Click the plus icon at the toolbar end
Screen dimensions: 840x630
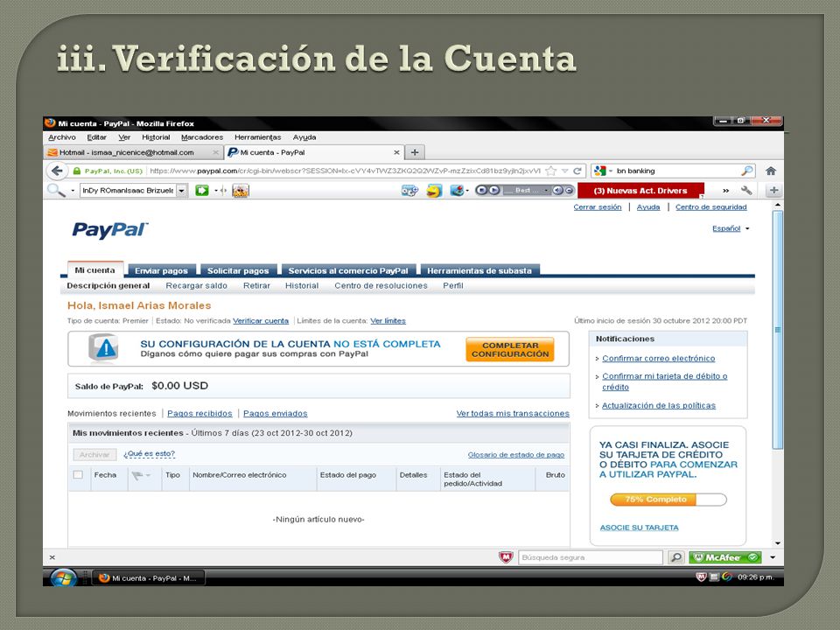click(x=774, y=190)
